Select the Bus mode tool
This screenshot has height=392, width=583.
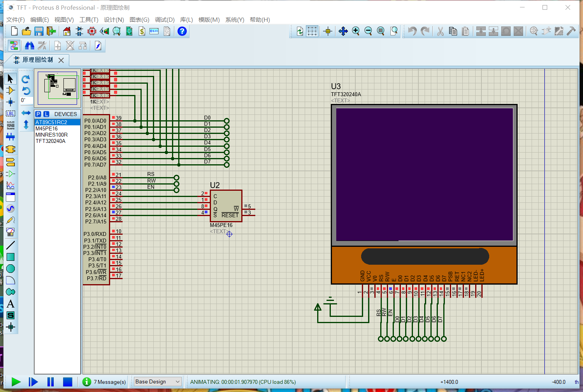pyautogui.click(x=11, y=137)
